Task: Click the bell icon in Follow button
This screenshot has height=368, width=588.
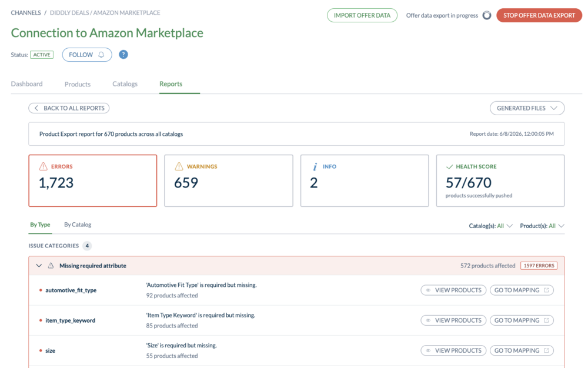Action: click(101, 55)
